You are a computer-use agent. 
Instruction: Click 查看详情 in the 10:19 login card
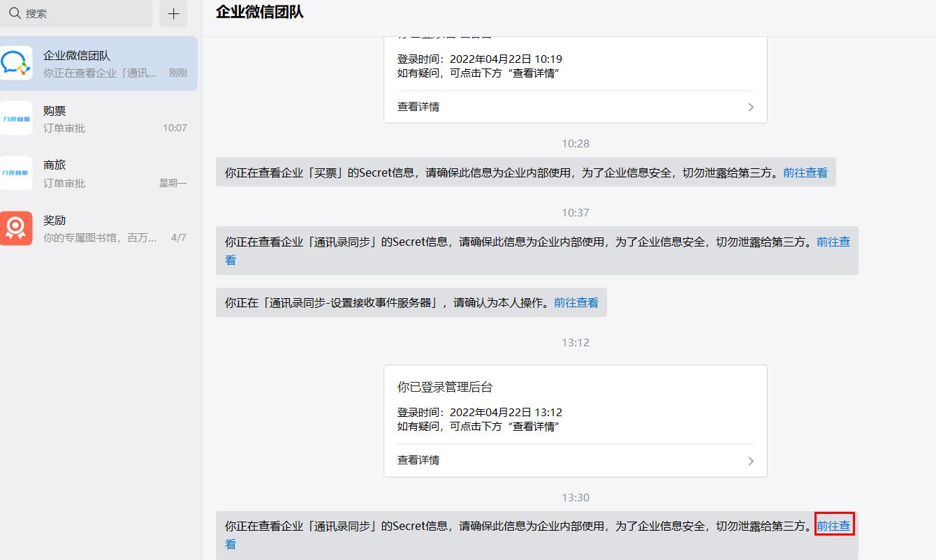click(418, 107)
